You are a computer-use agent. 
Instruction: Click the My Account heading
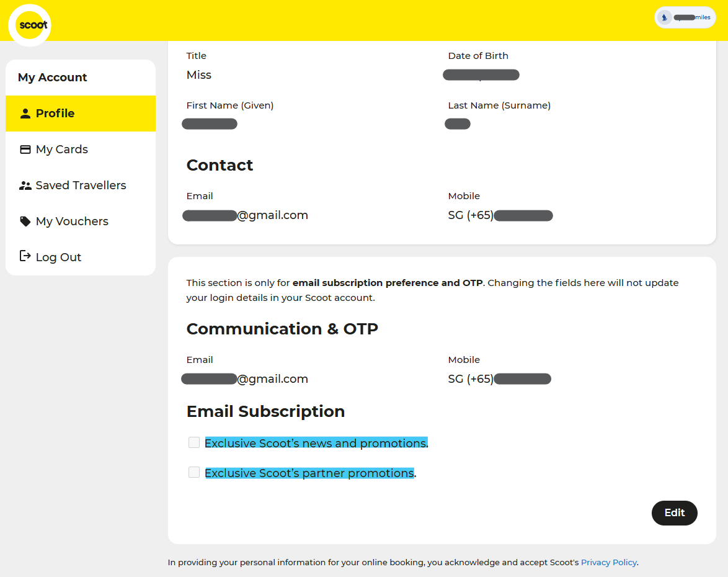[53, 78]
